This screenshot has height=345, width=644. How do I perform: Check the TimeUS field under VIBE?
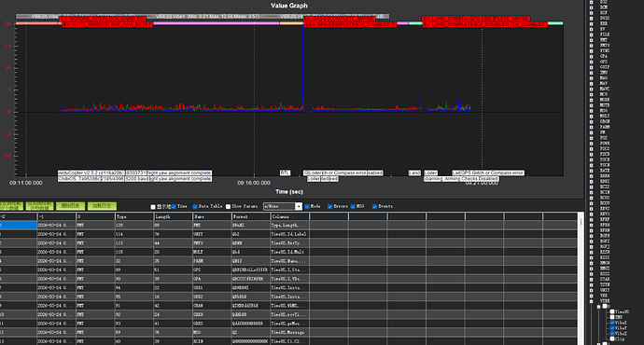point(612,311)
